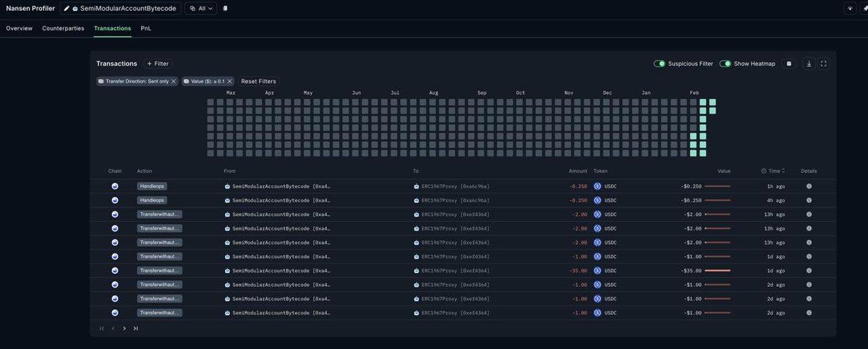Switch to the Overview tab

[19, 28]
